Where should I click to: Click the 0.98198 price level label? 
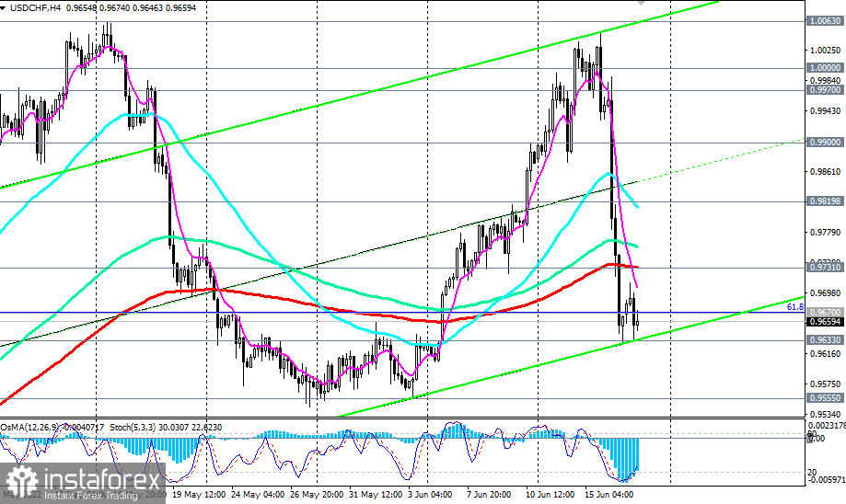(825, 201)
